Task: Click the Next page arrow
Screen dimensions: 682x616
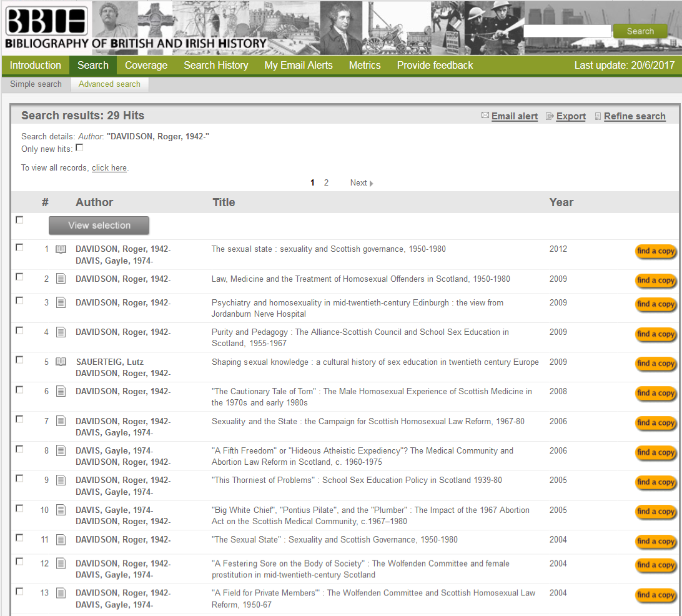Action: click(x=371, y=183)
